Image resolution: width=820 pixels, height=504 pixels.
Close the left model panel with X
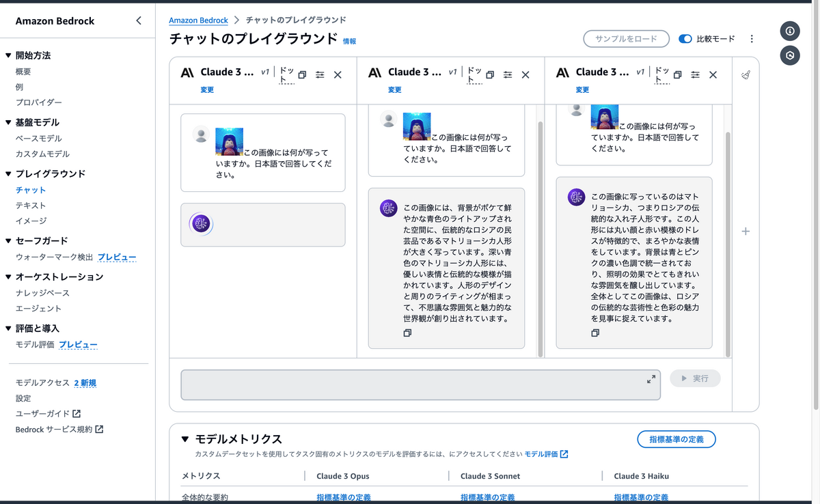(x=338, y=75)
